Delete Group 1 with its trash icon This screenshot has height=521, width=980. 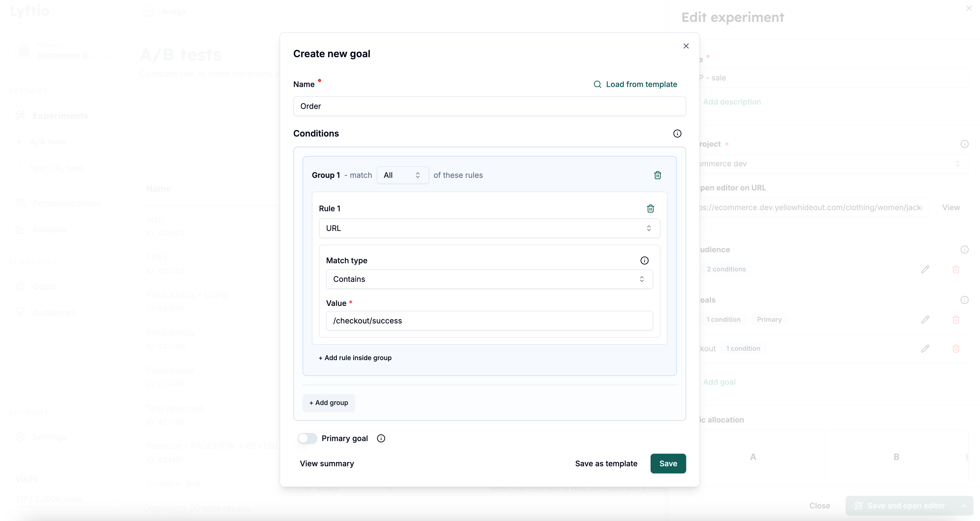point(657,175)
